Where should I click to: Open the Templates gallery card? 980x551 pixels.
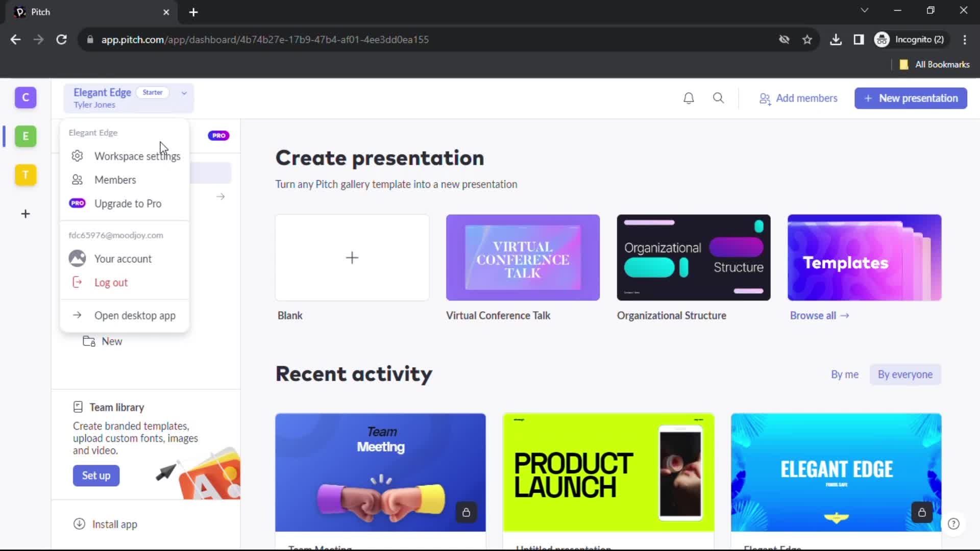pos(865,258)
